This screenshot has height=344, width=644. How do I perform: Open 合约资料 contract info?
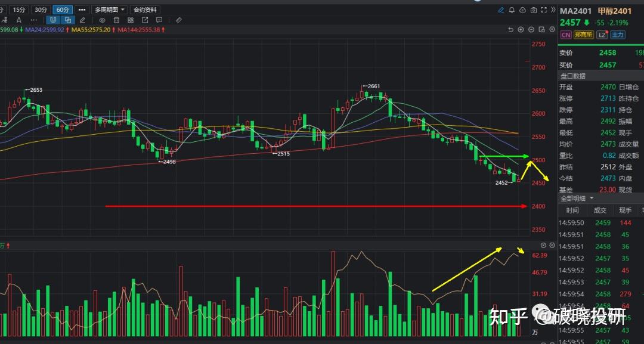click(145, 10)
